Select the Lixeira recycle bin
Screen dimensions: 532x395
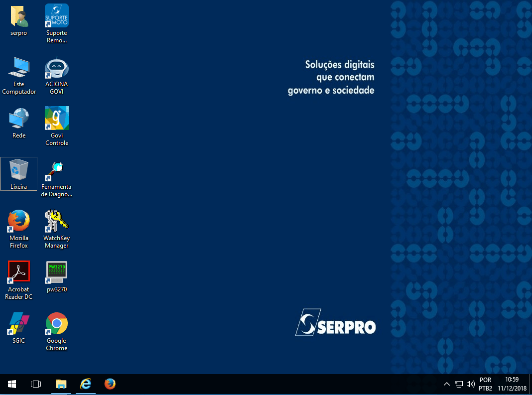(x=19, y=171)
